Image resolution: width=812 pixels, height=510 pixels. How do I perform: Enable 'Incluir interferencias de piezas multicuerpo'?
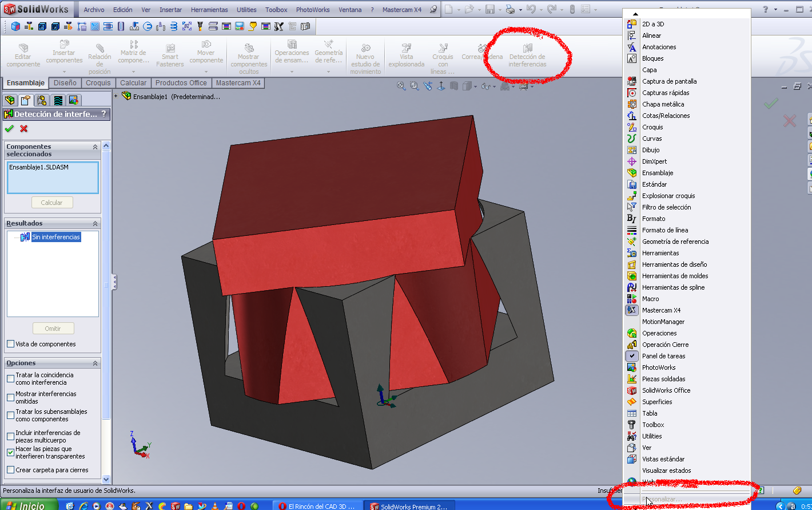coord(10,436)
